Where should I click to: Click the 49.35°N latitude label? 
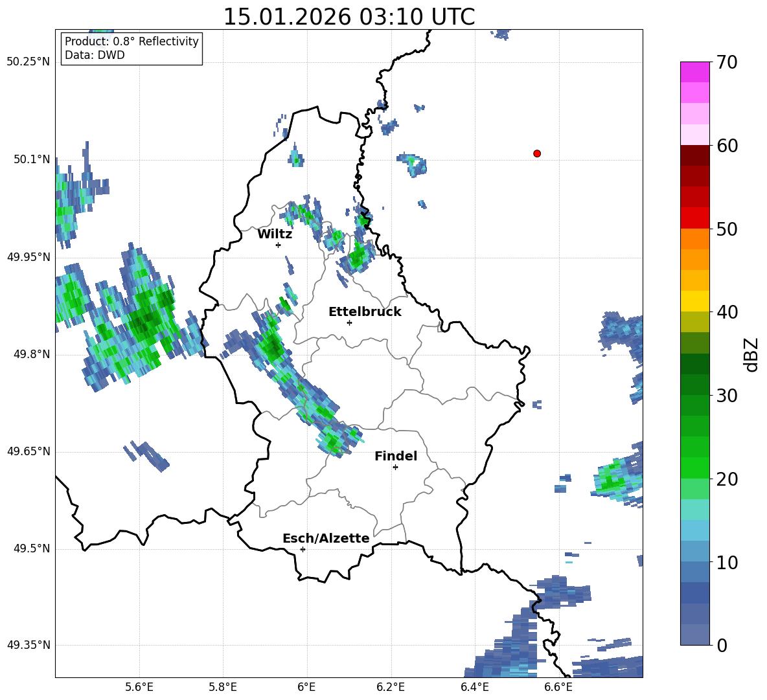[29, 645]
